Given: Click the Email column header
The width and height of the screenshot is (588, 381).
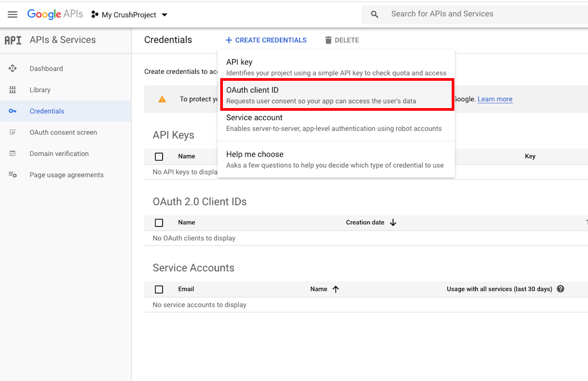Looking at the screenshot, I should click(186, 289).
